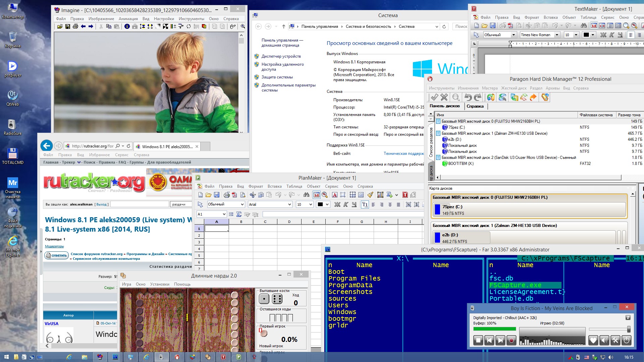Open the Анимация menu in Imagine
The height and width of the screenshot is (362, 644).
point(128,19)
